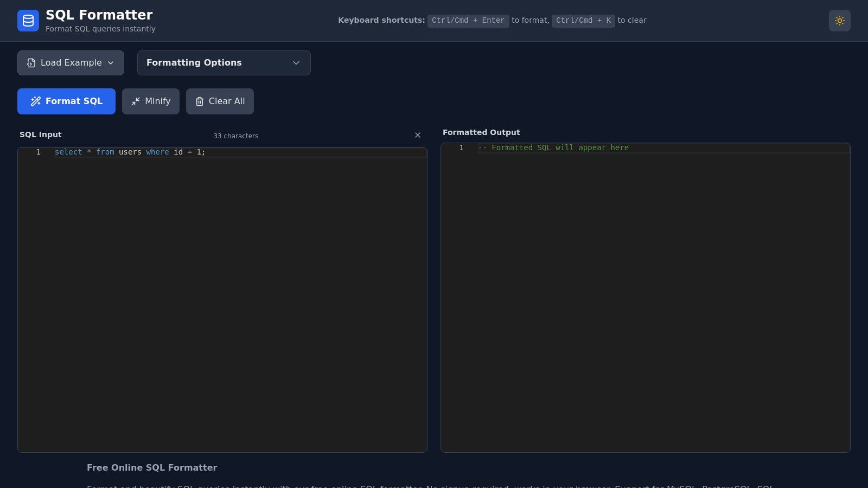The width and height of the screenshot is (868, 488).
Task: Clear input using the close toggle
Action: tap(418, 135)
